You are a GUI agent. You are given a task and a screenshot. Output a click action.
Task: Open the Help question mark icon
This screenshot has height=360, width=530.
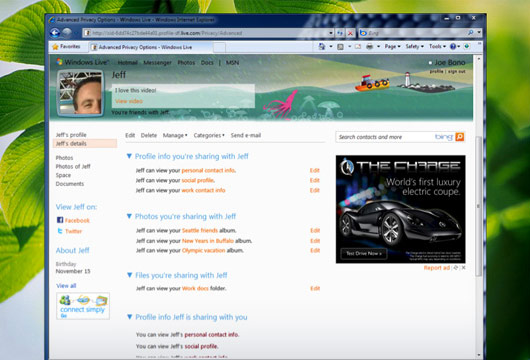[453, 47]
